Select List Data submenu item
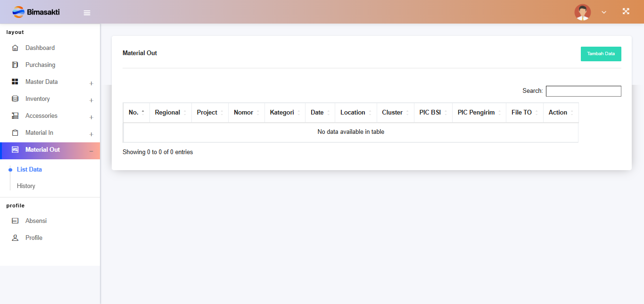This screenshot has height=304, width=644. click(29, 170)
